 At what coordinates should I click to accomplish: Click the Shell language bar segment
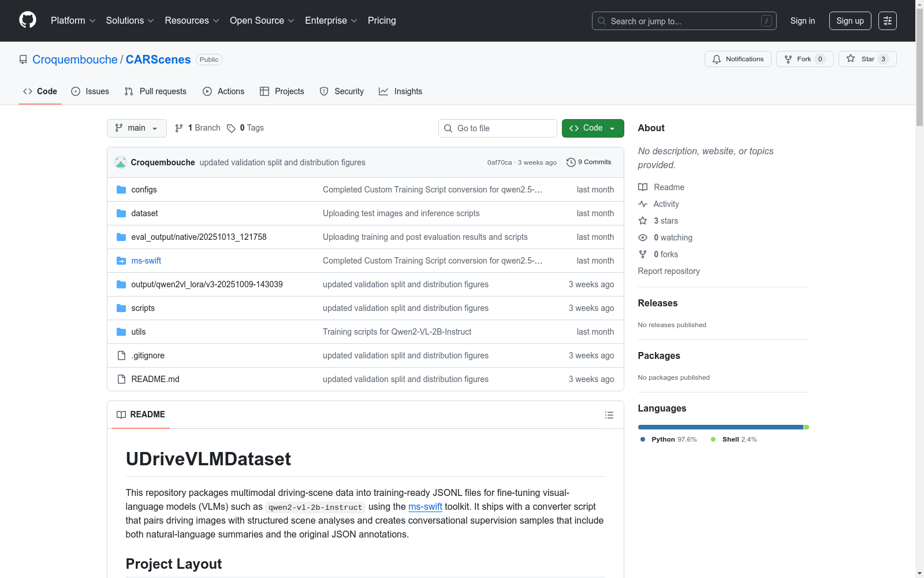pyautogui.click(x=807, y=427)
